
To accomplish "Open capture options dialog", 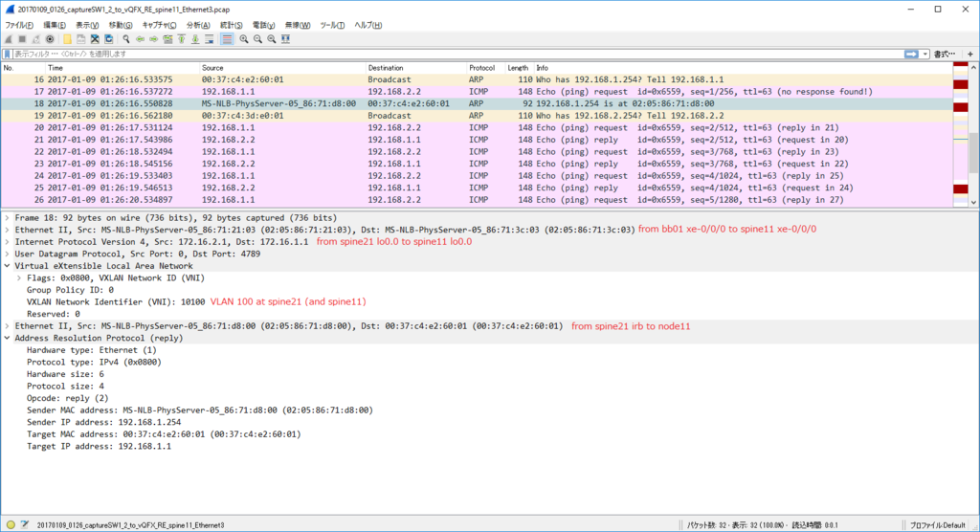I will point(50,39).
